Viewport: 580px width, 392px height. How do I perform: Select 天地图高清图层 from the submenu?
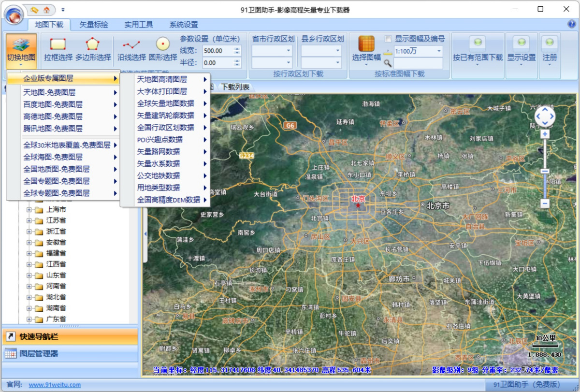point(162,79)
